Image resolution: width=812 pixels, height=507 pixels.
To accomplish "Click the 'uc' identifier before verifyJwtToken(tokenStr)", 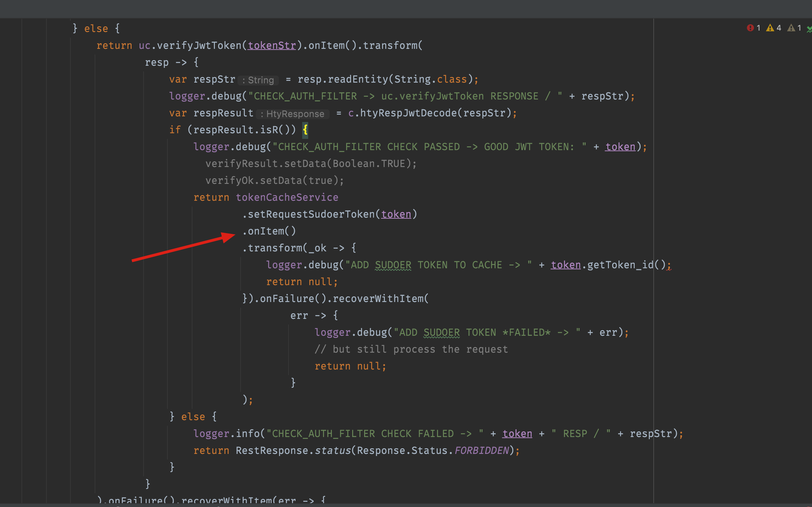I will tap(145, 46).
